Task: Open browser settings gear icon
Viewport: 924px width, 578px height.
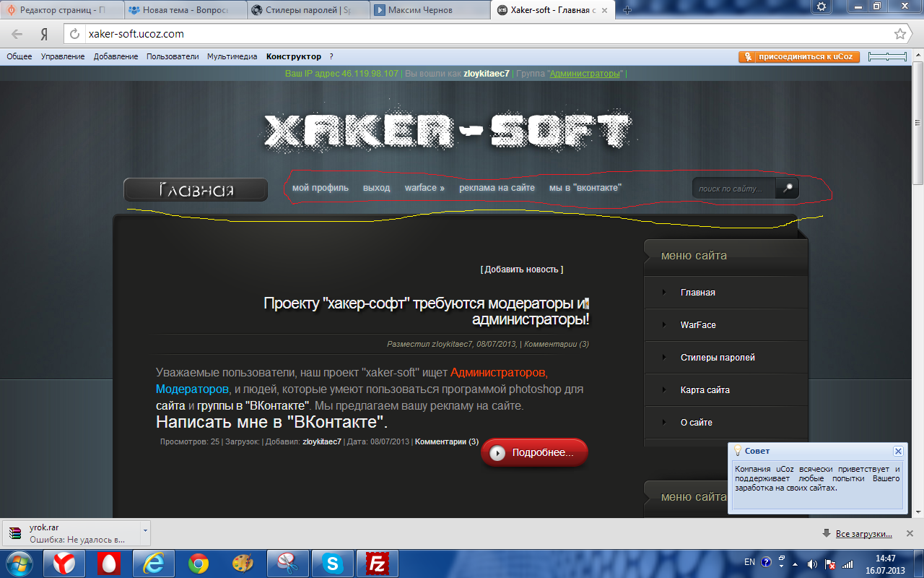Action: click(821, 7)
